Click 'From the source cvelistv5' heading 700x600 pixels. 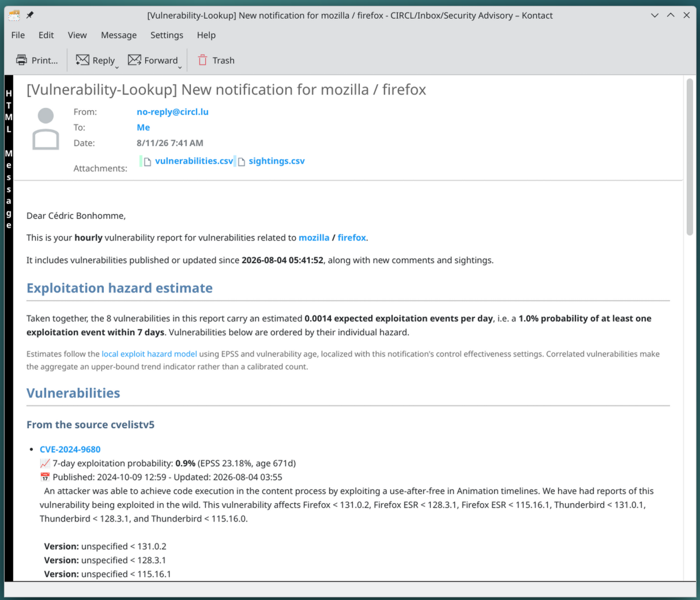(91, 425)
